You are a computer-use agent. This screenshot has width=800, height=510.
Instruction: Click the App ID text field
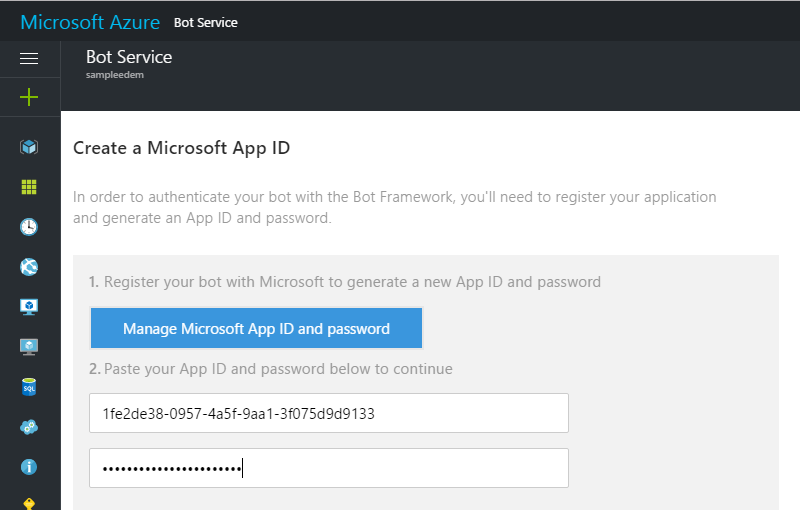tap(329, 413)
